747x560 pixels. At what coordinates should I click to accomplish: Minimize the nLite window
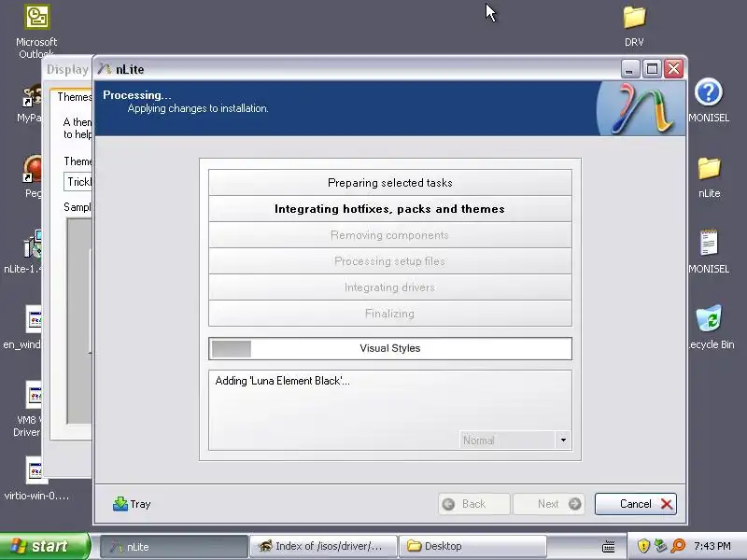click(x=629, y=69)
